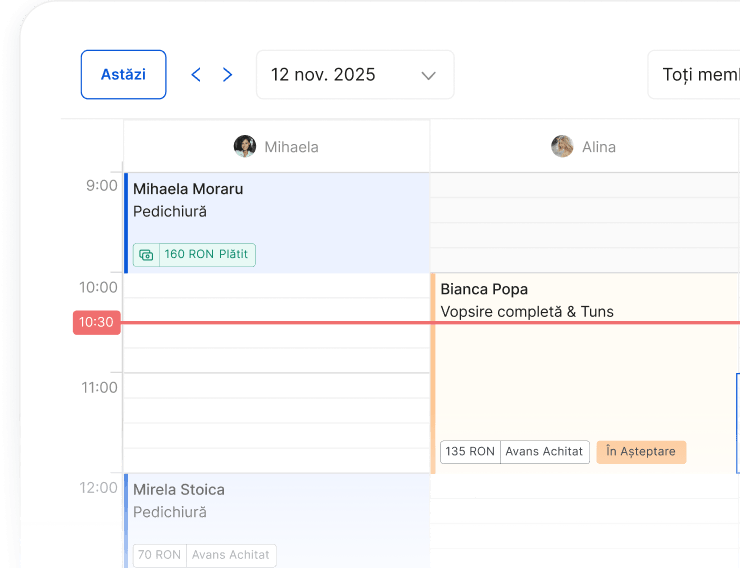This screenshot has height=568, width=740.
Task: Open Bianca Popa appointment
Action: (585, 373)
